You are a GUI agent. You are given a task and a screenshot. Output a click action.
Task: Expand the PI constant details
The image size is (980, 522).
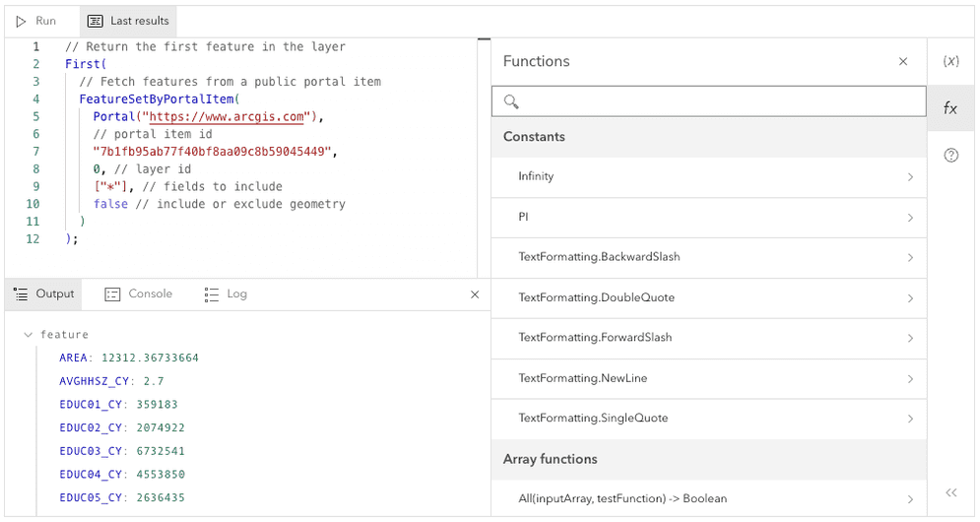909,218
